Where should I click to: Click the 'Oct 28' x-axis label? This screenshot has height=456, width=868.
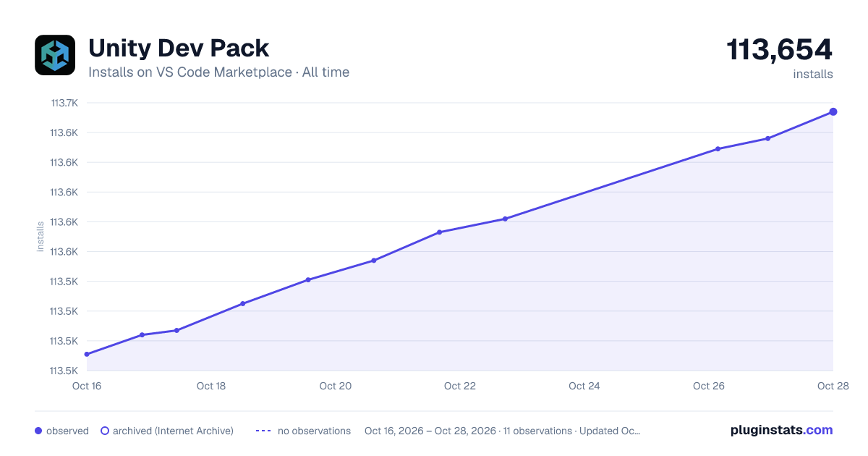[832, 386]
